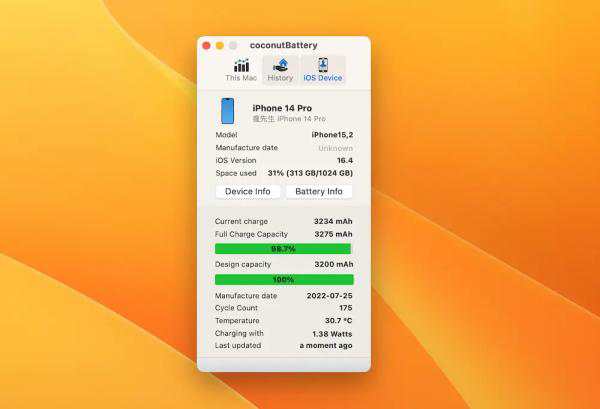The image size is (600, 409).
Task: Close the coconutBattery window
Action: [x=206, y=46]
